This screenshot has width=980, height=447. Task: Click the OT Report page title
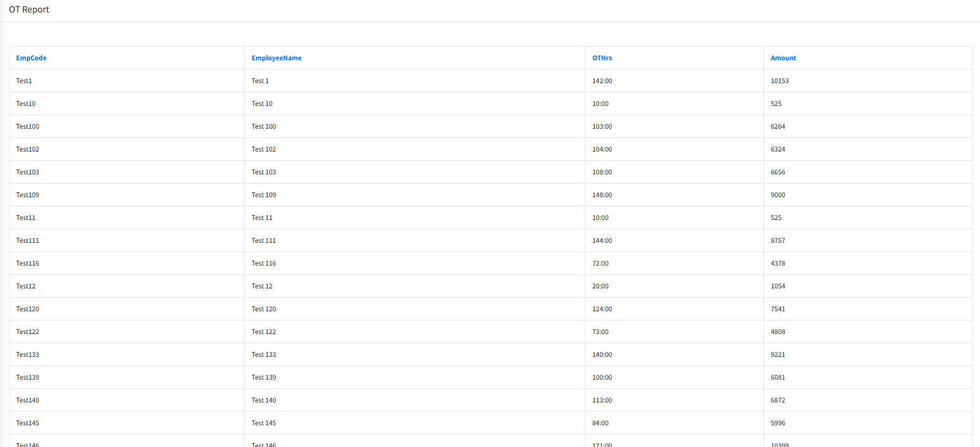tap(29, 10)
